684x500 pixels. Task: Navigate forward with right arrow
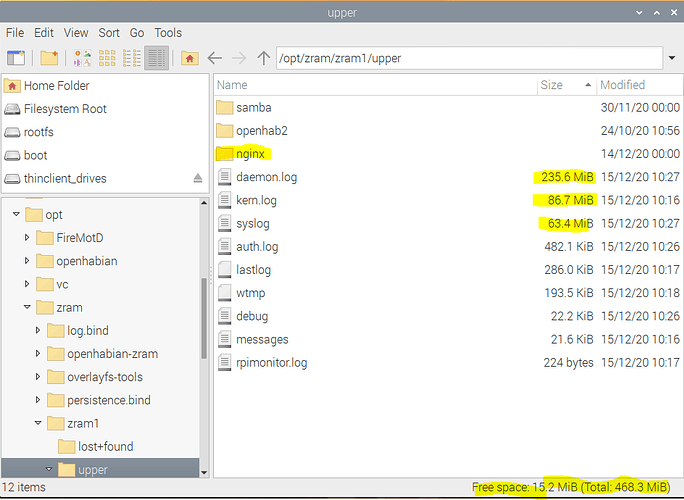239,58
